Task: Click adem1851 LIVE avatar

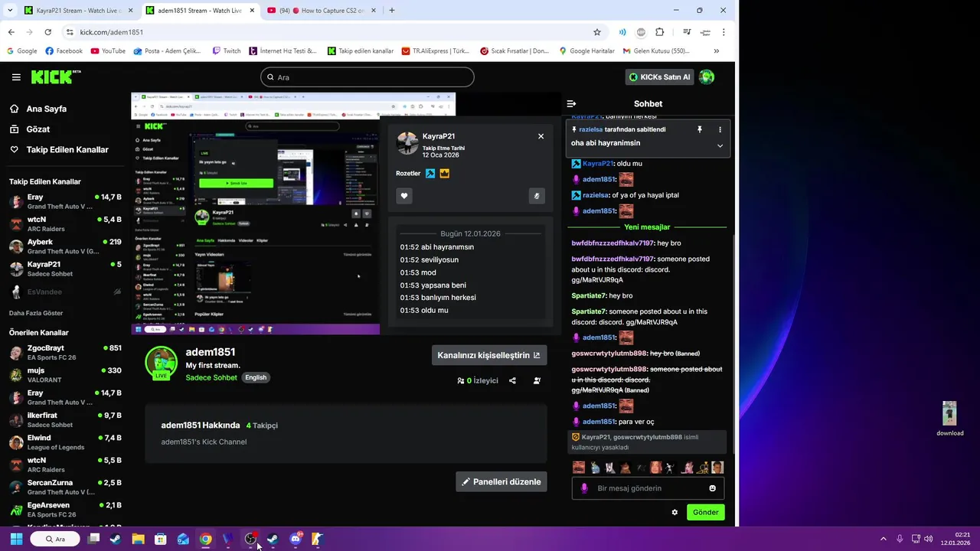Action: [x=162, y=363]
